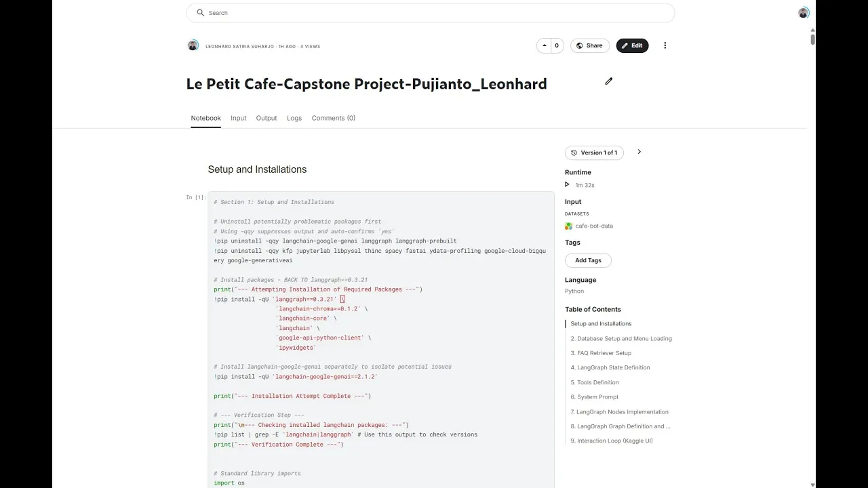Viewport: 868px width, 488px height.
Task: Click the search magnifier icon
Action: [x=199, y=12]
